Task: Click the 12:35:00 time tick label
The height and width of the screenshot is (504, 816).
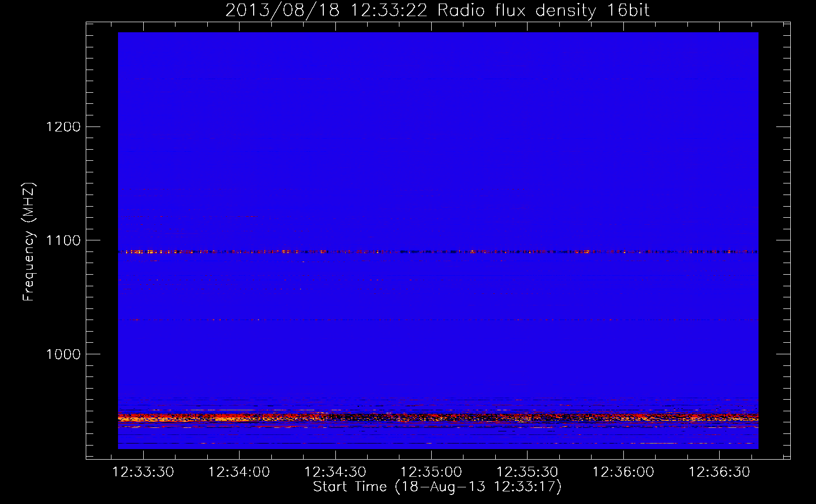Action: 431,472
